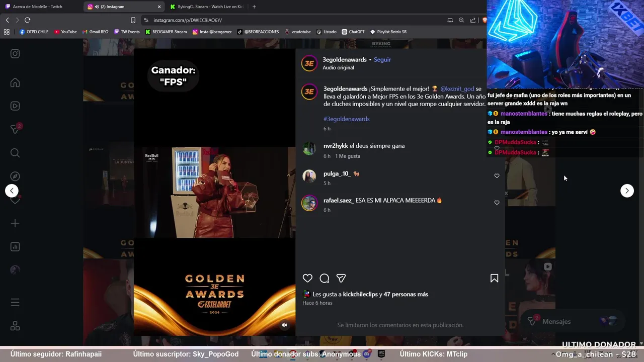The image size is (644, 362).
Task: Go back in browser history
Action: coord(7,20)
